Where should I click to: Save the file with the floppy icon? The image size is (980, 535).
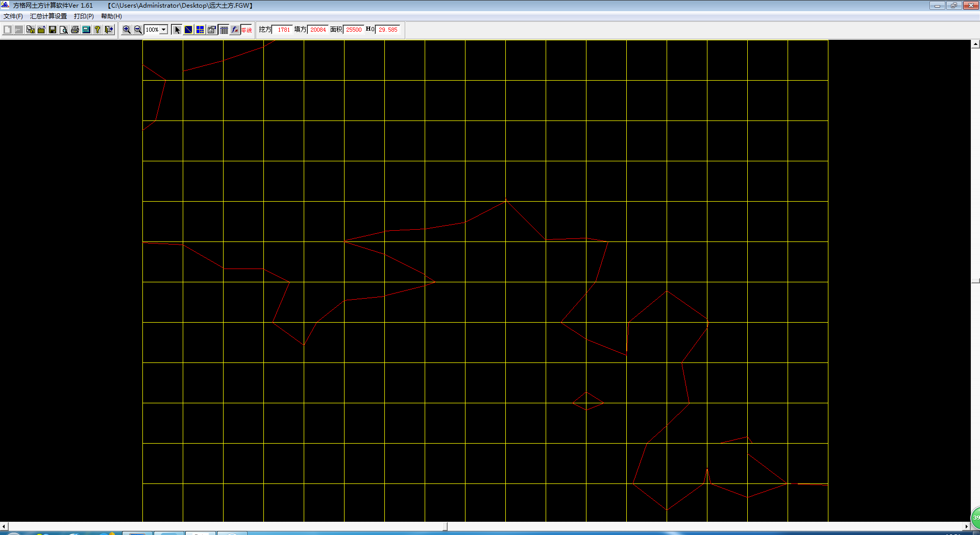53,30
